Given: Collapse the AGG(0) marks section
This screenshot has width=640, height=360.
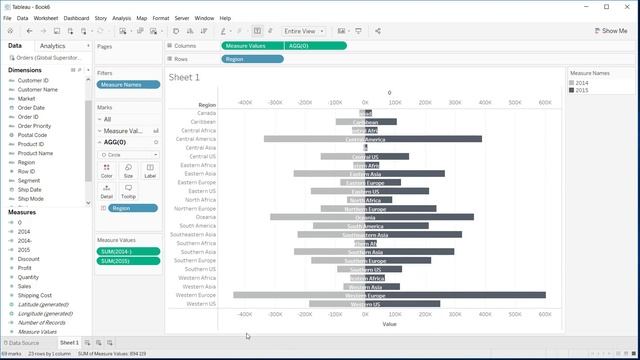Looking at the screenshot, I should [100, 142].
